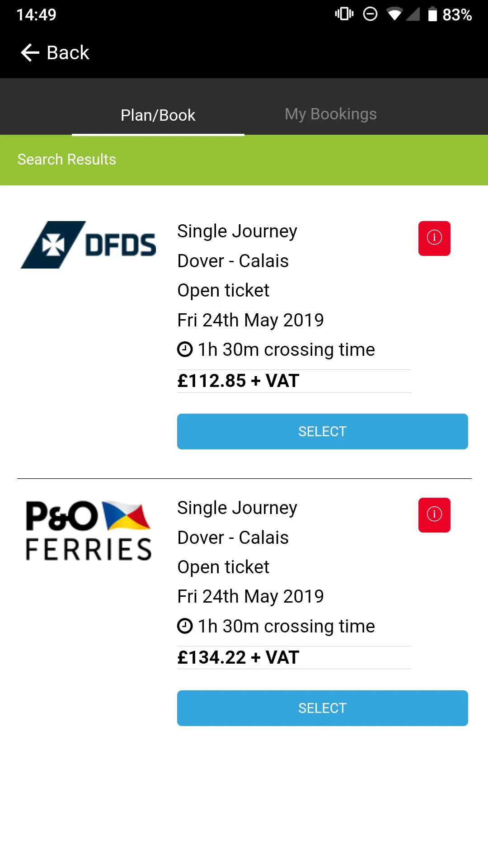The image size is (488, 868).
Task: Tap the vibrate mode status icon
Action: pos(344,14)
